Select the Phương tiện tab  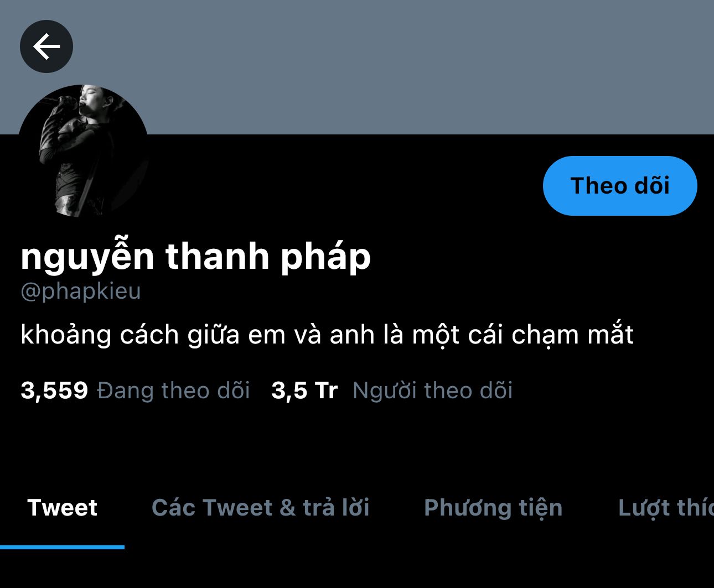(493, 508)
